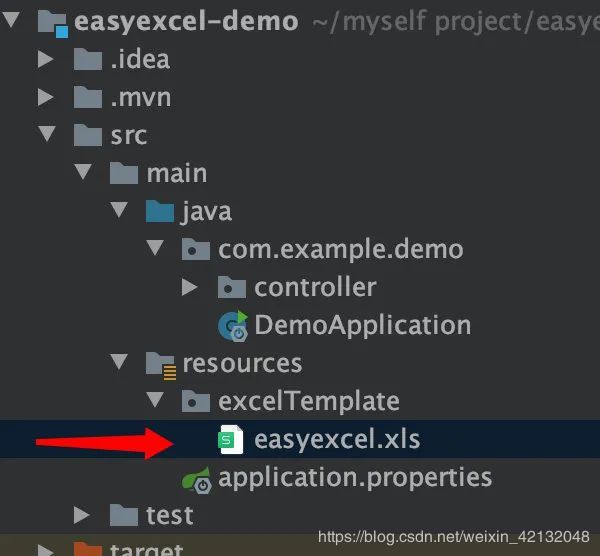600x556 pixels.
Task: Click the easyexcel-demo project module icon
Action: [x=53, y=24]
